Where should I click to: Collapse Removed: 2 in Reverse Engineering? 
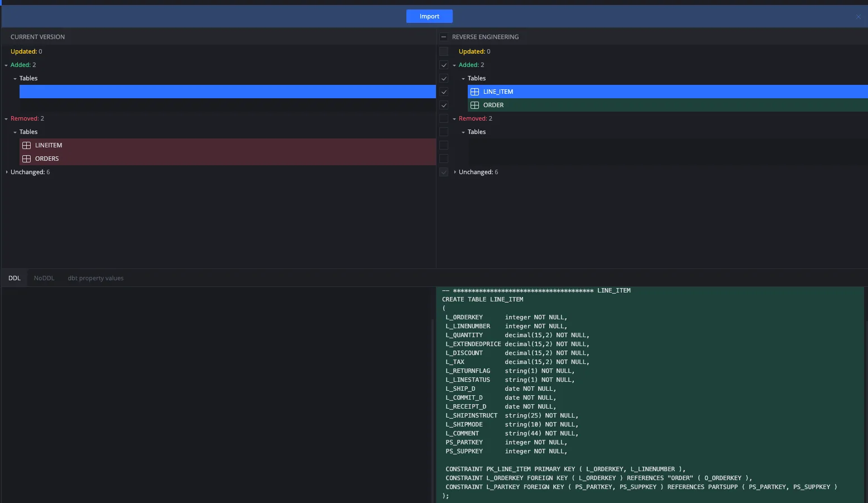click(454, 119)
